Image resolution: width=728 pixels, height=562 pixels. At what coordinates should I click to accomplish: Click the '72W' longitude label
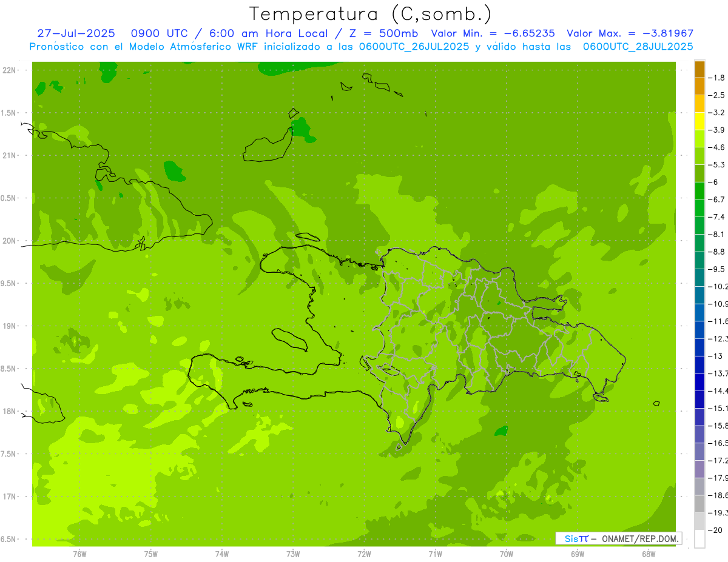tap(364, 554)
